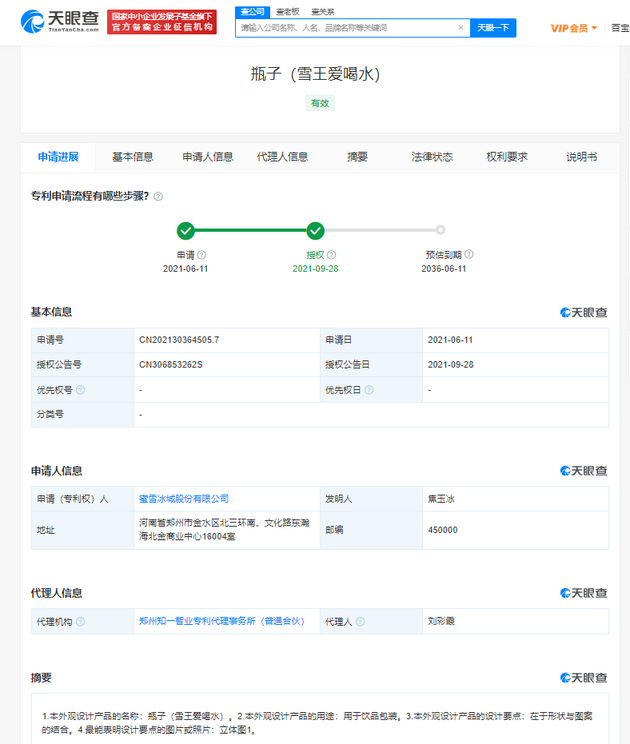Click the patent title 瓶子（雪王爱喝水）
This screenshot has height=744, width=630.
click(x=315, y=74)
